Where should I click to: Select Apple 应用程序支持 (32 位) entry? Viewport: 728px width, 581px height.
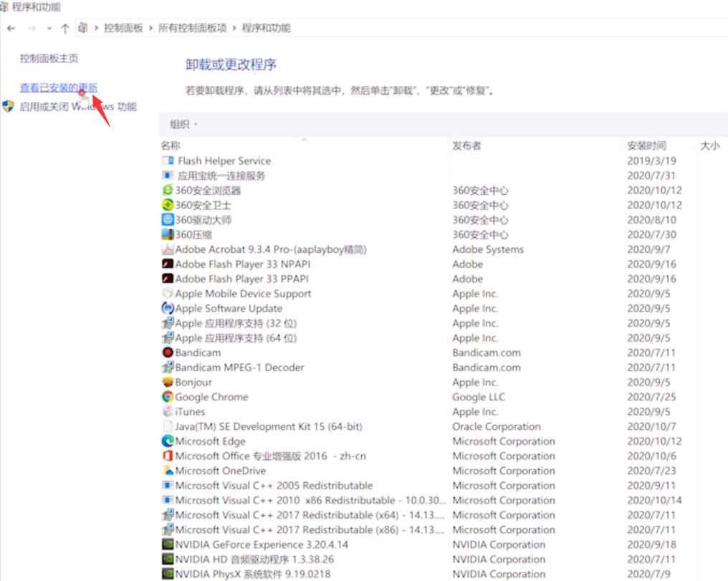pos(236,323)
